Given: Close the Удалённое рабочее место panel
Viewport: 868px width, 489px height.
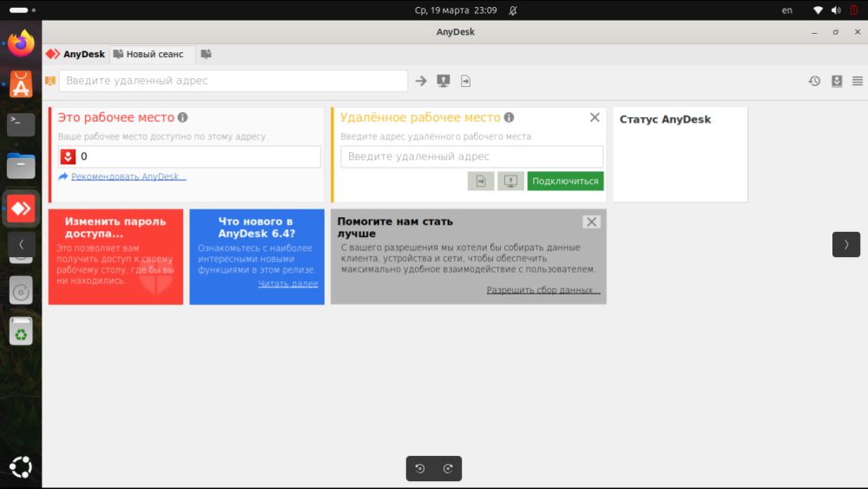Looking at the screenshot, I should (595, 117).
